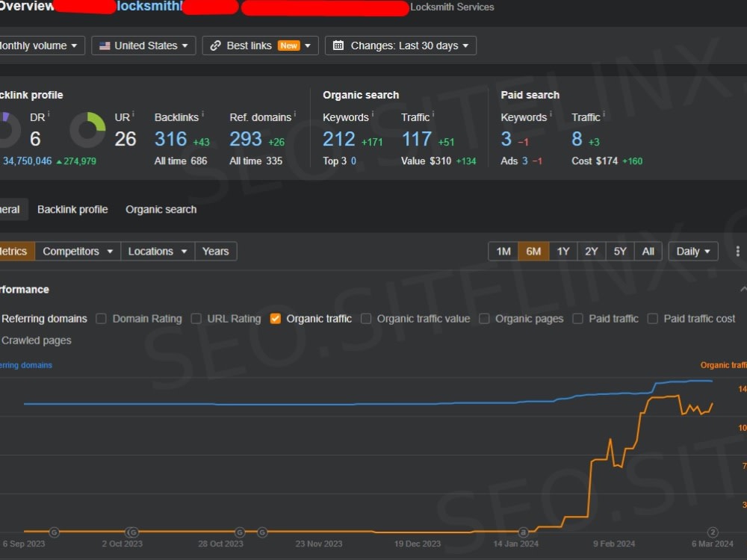Switch to the Organic search tab
The width and height of the screenshot is (747, 560).
coord(161,210)
